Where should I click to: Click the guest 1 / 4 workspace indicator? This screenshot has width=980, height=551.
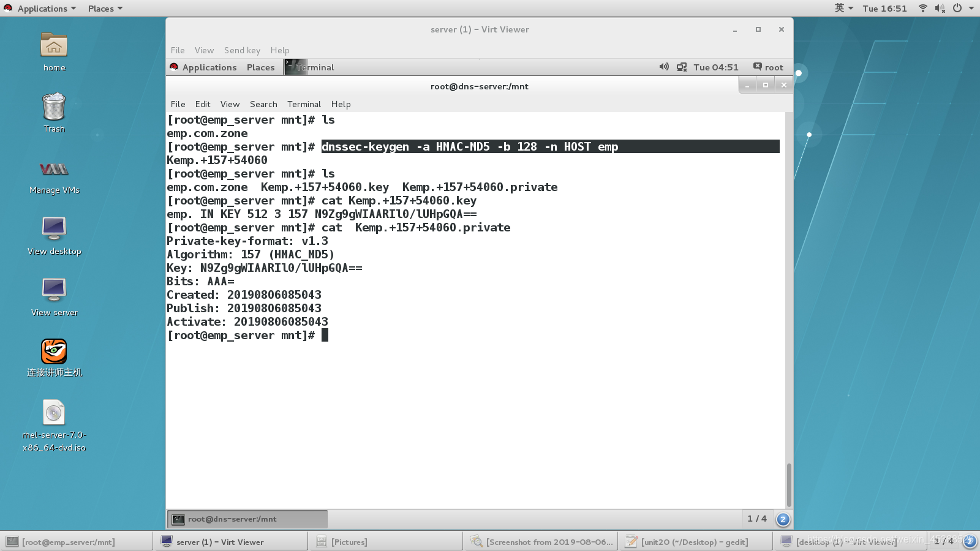coord(757,519)
